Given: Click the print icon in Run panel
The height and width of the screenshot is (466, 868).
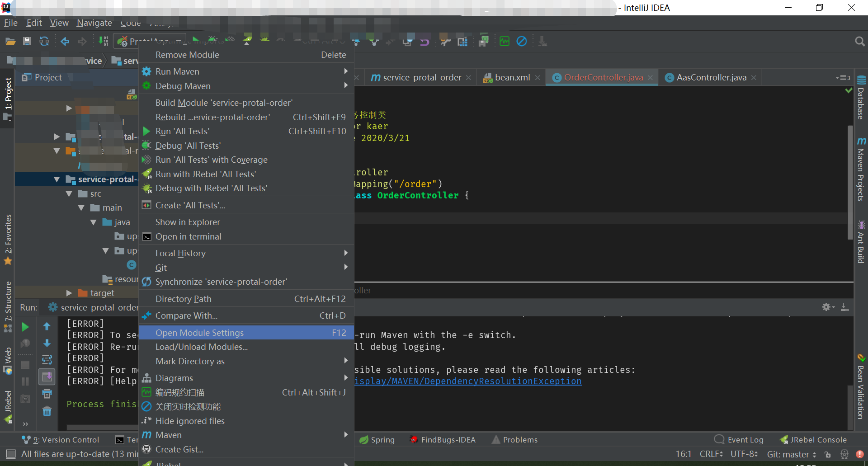Looking at the screenshot, I should pyautogui.click(x=47, y=394).
